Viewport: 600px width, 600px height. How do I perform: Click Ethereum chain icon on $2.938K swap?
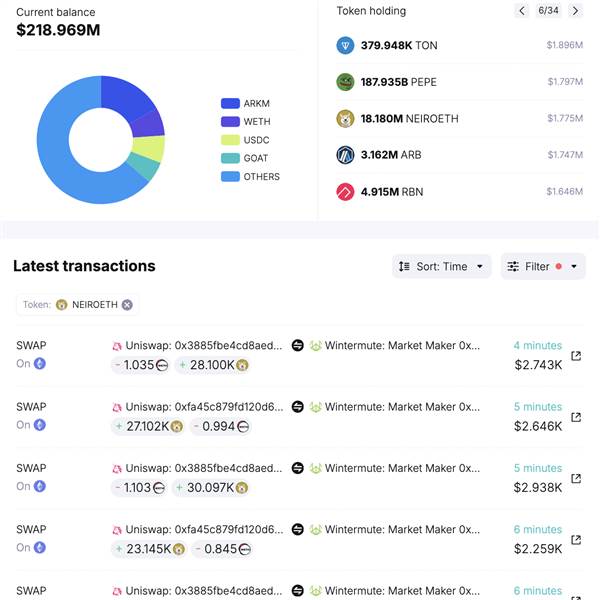click(x=40, y=486)
